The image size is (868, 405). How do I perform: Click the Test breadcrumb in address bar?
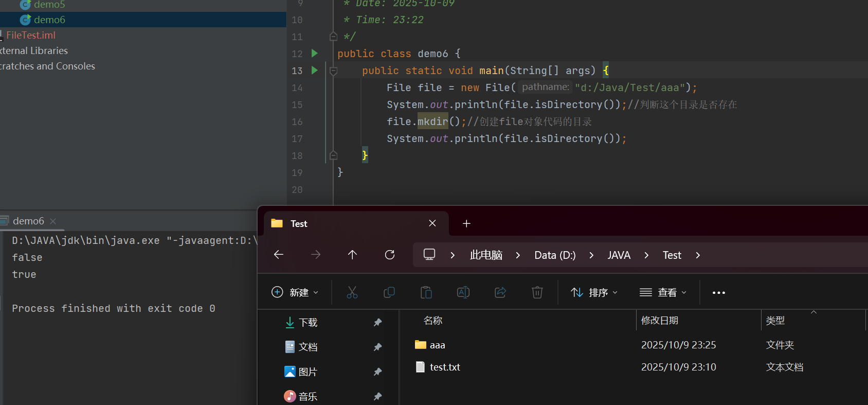[672, 255]
